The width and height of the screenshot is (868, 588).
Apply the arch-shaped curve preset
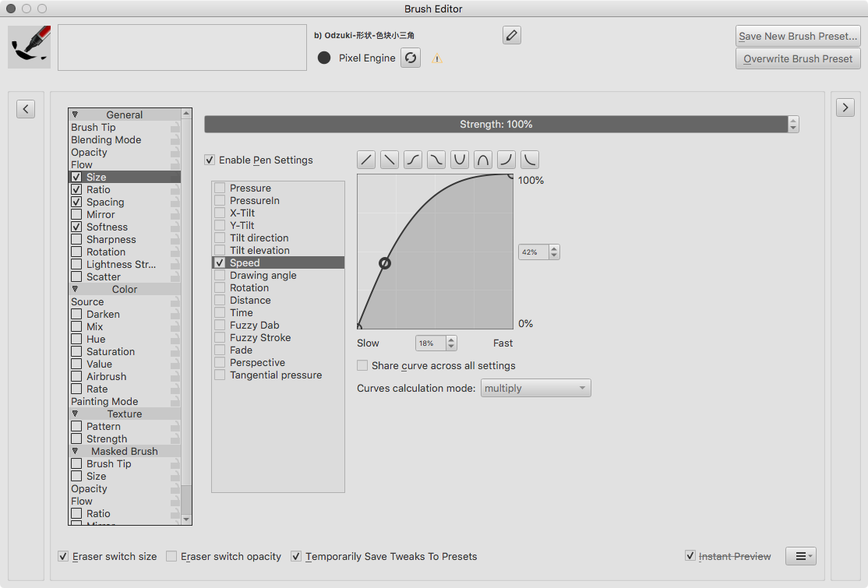[x=483, y=160]
